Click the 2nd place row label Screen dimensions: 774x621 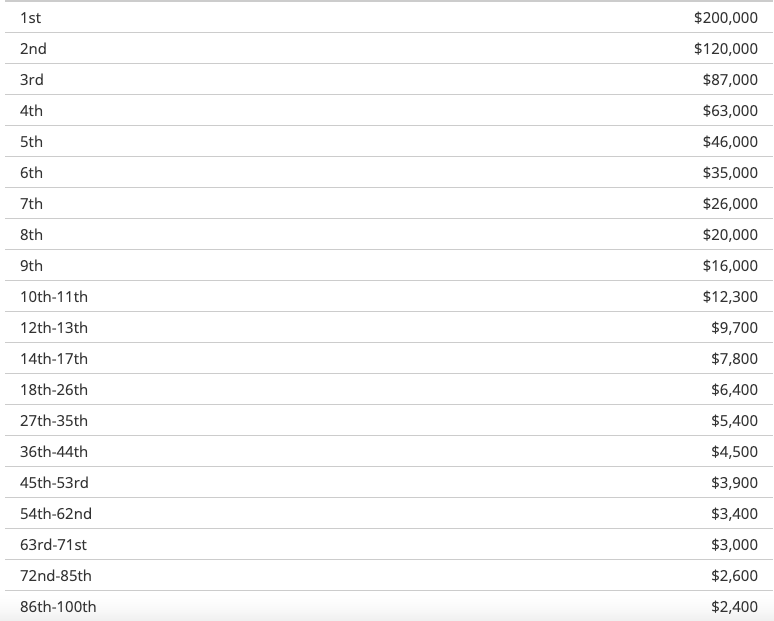pos(33,49)
